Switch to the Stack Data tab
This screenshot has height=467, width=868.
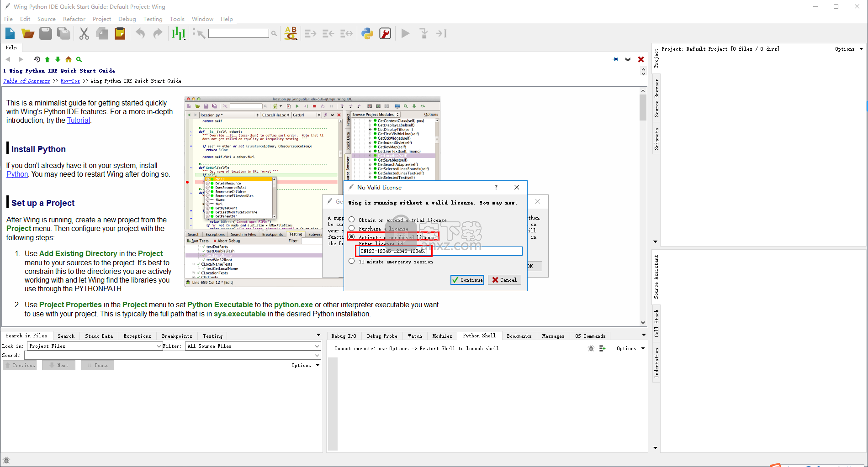coord(99,336)
